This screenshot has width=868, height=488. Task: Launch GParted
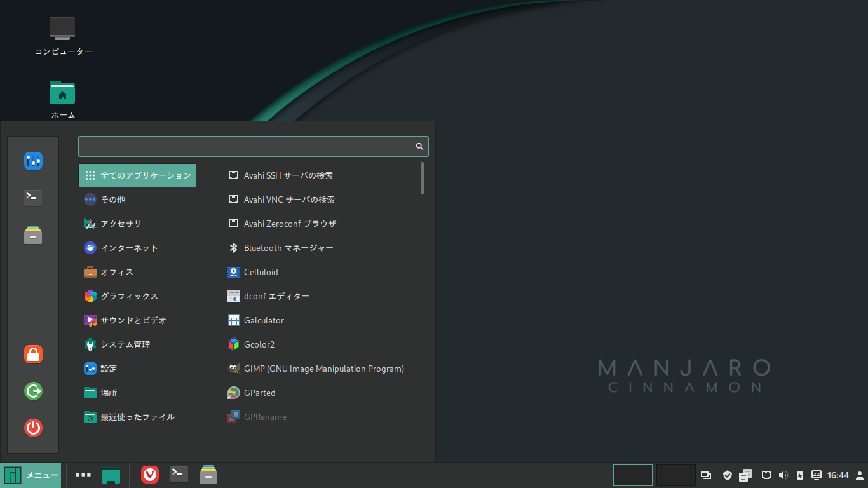[320, 393]
